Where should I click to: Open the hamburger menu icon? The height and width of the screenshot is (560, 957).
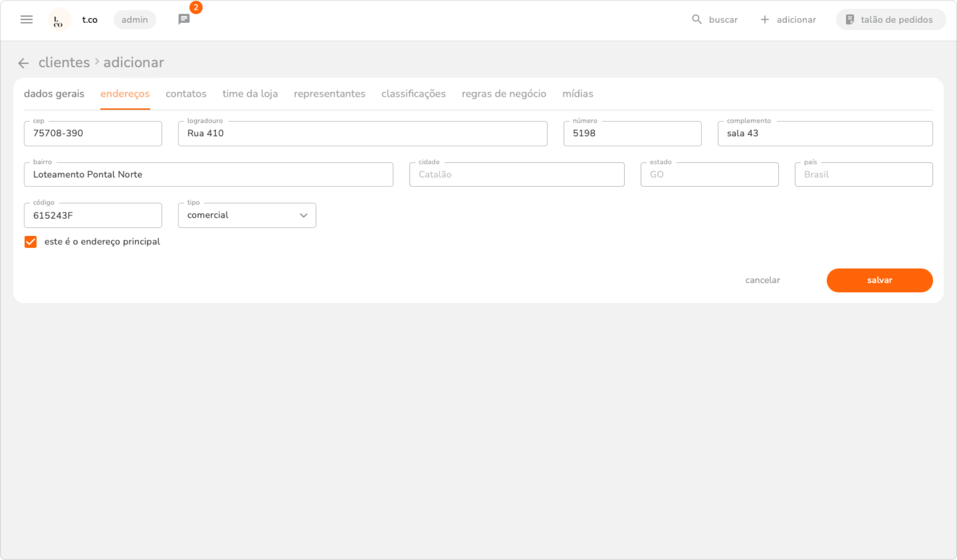[26, 20]
